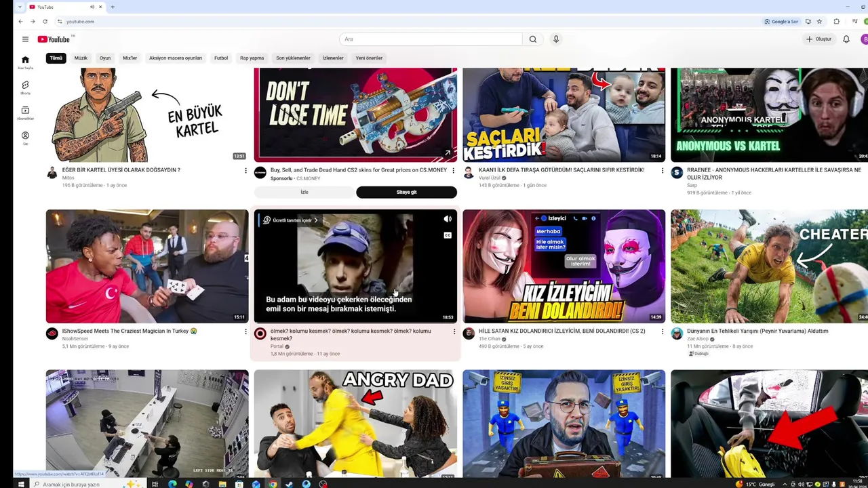Bookmark this page with star icon
The image size is (868, 488).
[x=819, y=22]
